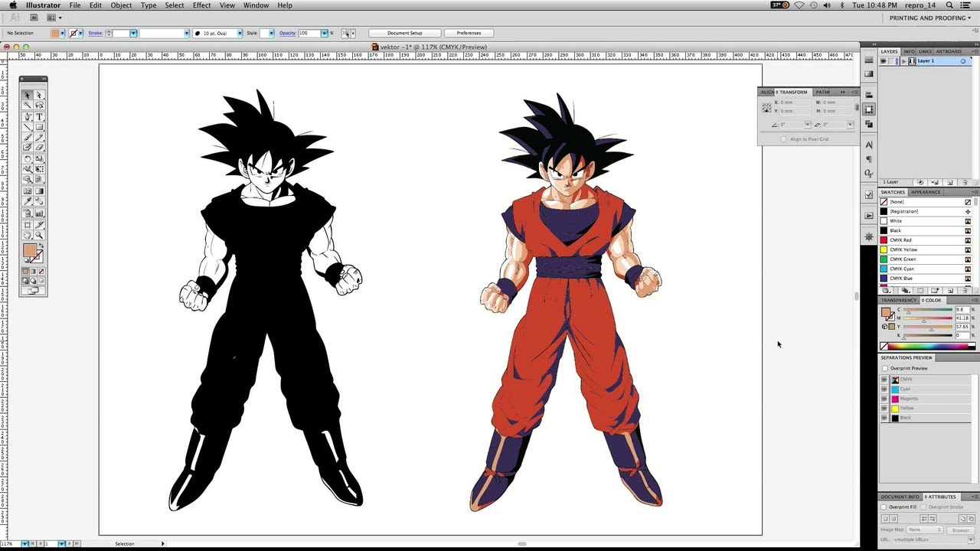Select the Type tool
Viewport: 980px width, 551px height.
[x=39, y=116]
